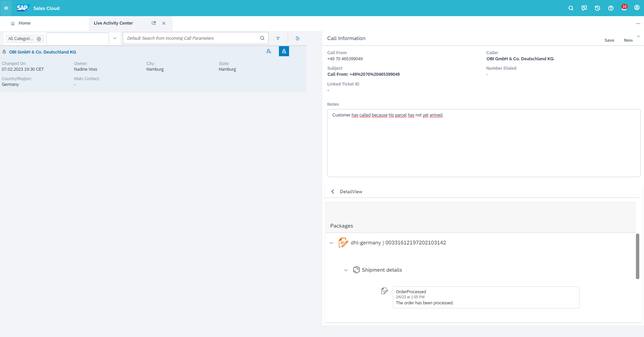
Task: Click the Linked Ticket ID label
Action: [343, 84]
